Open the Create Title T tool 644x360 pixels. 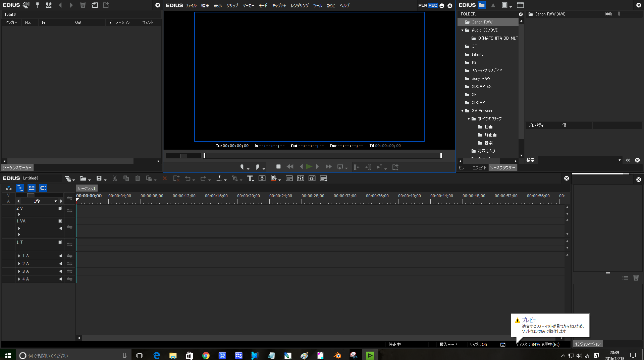pos(250,178)
